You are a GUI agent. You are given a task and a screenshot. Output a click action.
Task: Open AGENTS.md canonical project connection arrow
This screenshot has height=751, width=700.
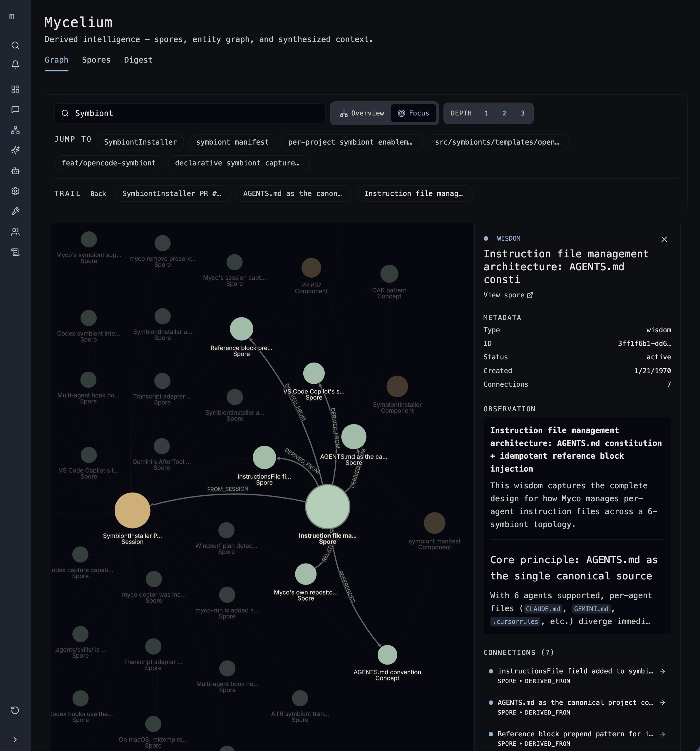pos(662,703)
